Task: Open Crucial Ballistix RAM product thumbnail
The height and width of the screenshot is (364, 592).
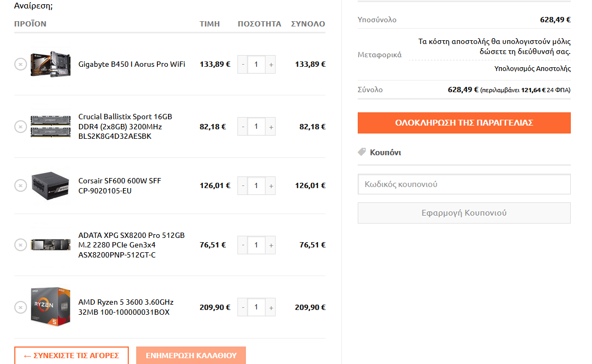Action: pos(50,127)
